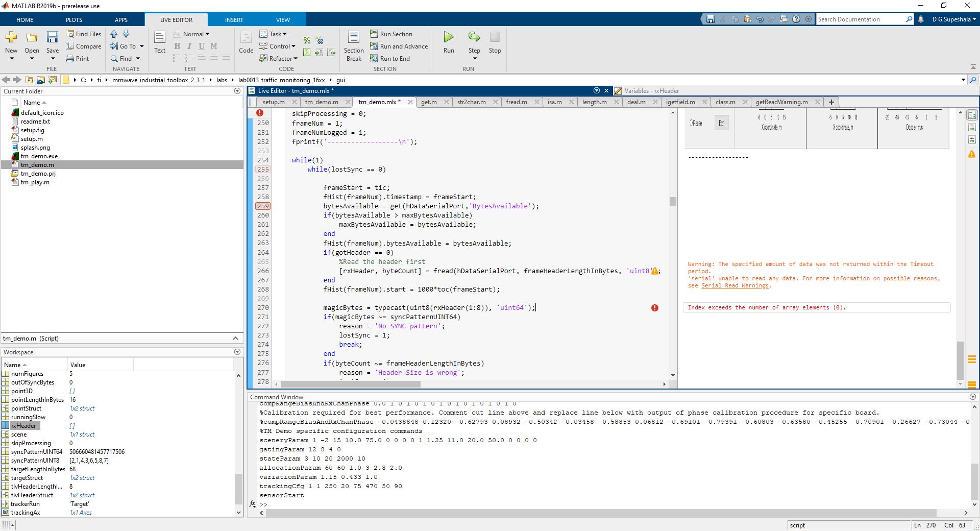Toggle italic text formatting
This screenshot has height=531, width=980.
coord(189,46)
